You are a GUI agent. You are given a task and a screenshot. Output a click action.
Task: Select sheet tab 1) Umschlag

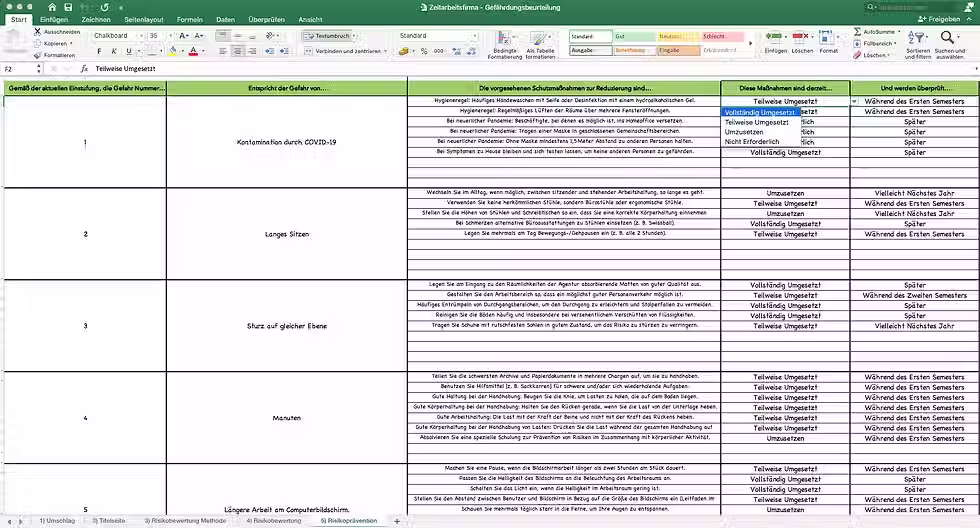tap(57, 521)
